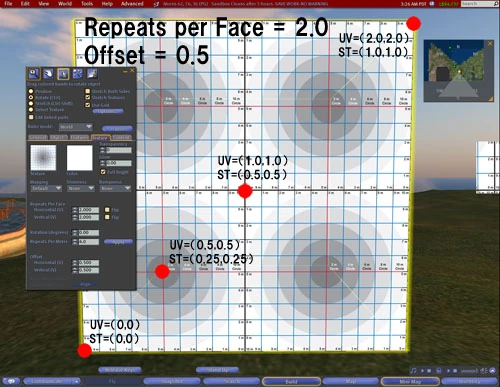
Task: Play the parcel media
Action: tap(448, 371)
